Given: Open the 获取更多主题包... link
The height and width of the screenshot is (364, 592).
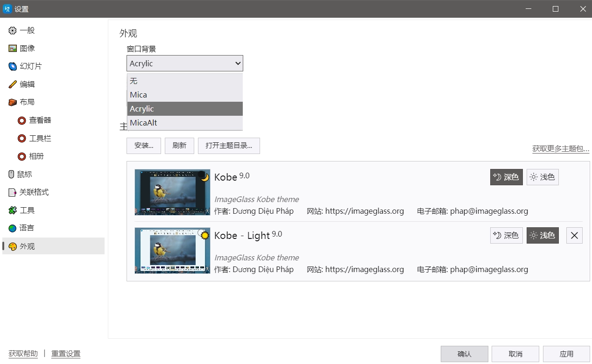Looking at the screenshot, I should click(x=560, y=149).
